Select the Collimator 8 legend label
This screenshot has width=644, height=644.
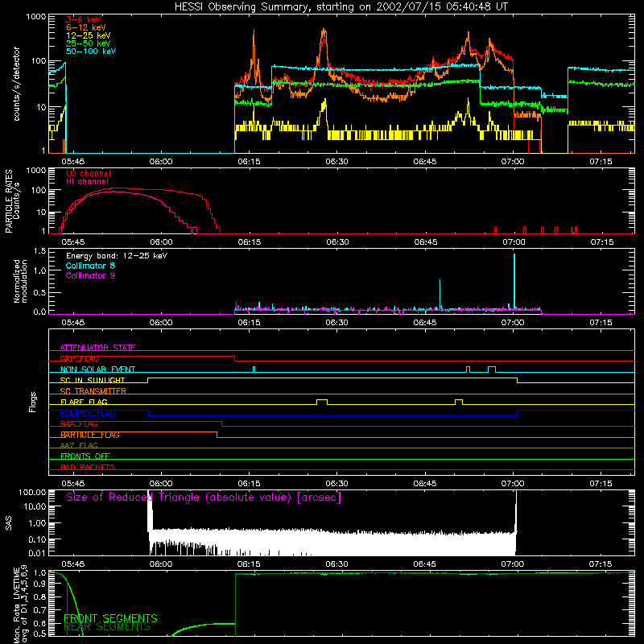tap(90, 266)
